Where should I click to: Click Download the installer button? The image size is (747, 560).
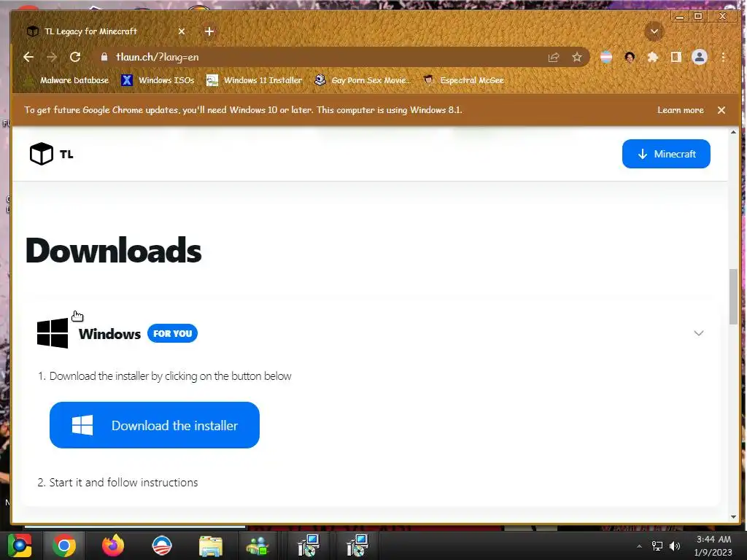pyautogui.click(x=155, y=425)
